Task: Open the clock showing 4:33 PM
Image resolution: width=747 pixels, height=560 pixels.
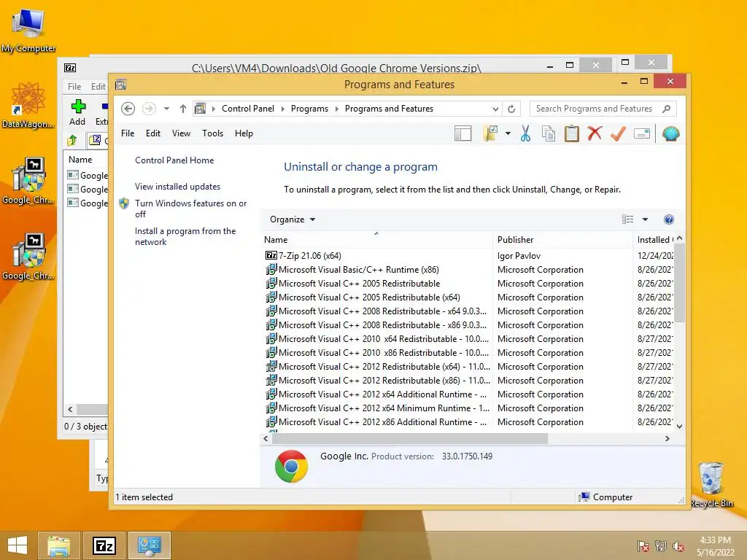Action: click(715, 546)
